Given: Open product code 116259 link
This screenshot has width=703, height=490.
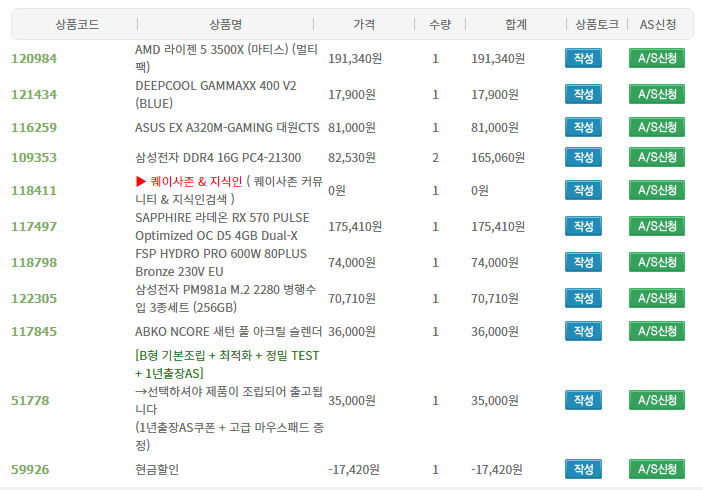Looking at the screenshot, I should point(34,128).
